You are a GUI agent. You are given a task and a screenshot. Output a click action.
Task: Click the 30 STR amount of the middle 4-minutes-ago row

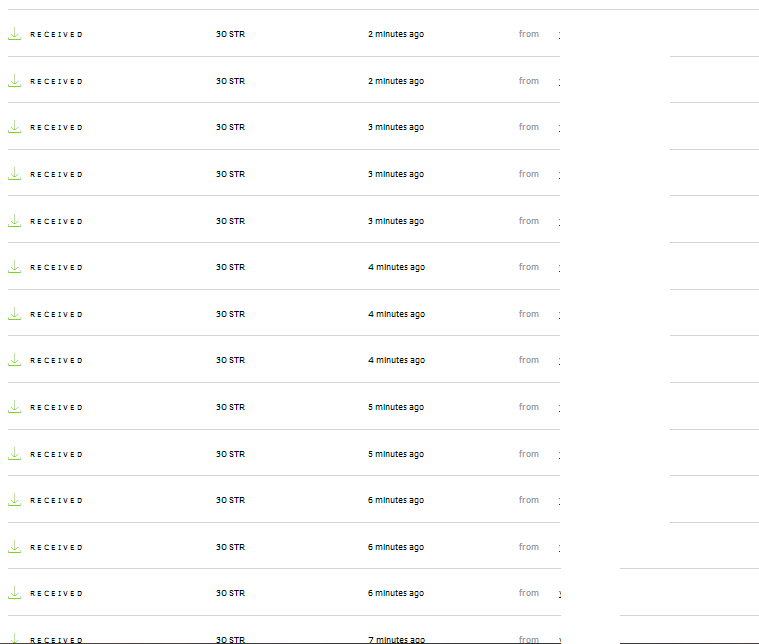(x=230, y=315)
